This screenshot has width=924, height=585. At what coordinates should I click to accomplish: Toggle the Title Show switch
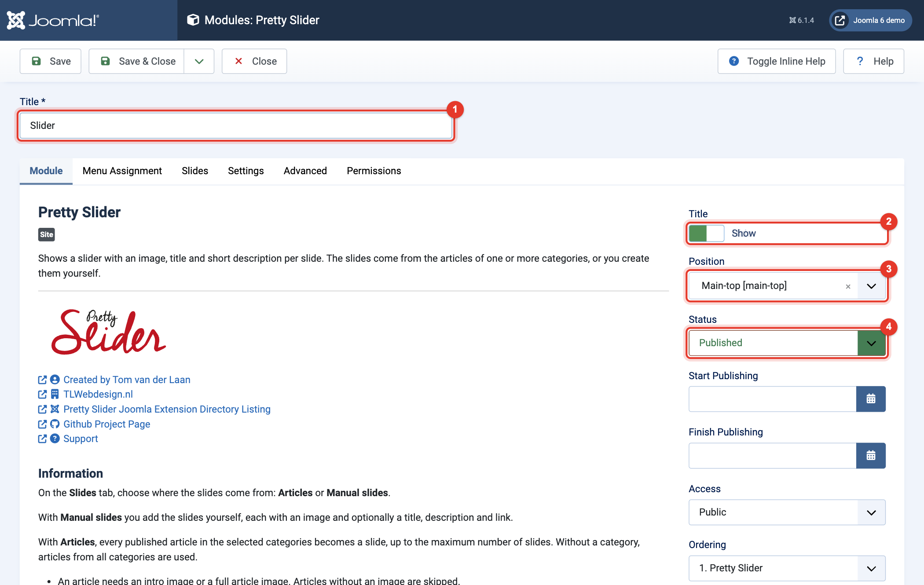coord(706,233)
